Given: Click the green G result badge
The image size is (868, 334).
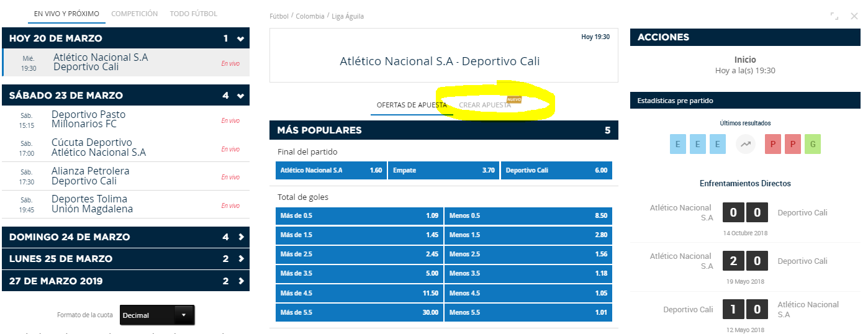Looking at the screenshot, I should [x=813, y=145].
